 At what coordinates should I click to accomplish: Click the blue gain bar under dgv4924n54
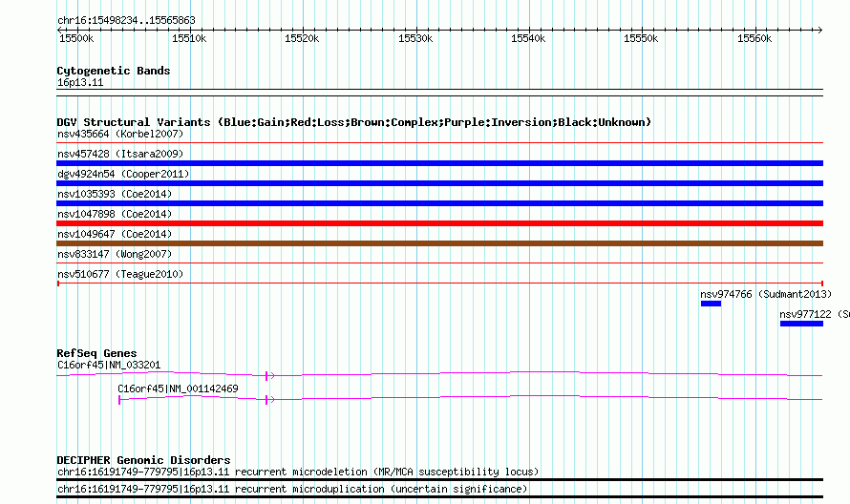coord(439,183)
